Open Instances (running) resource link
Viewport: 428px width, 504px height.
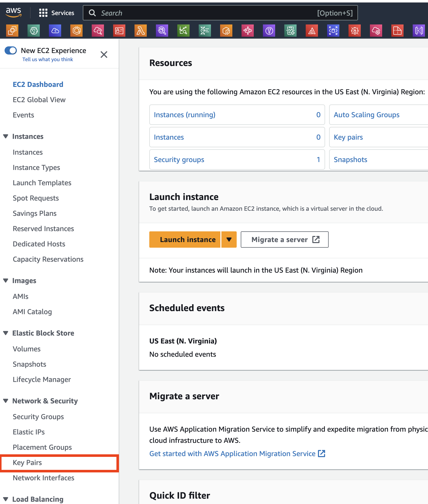[x=185, y=115]
